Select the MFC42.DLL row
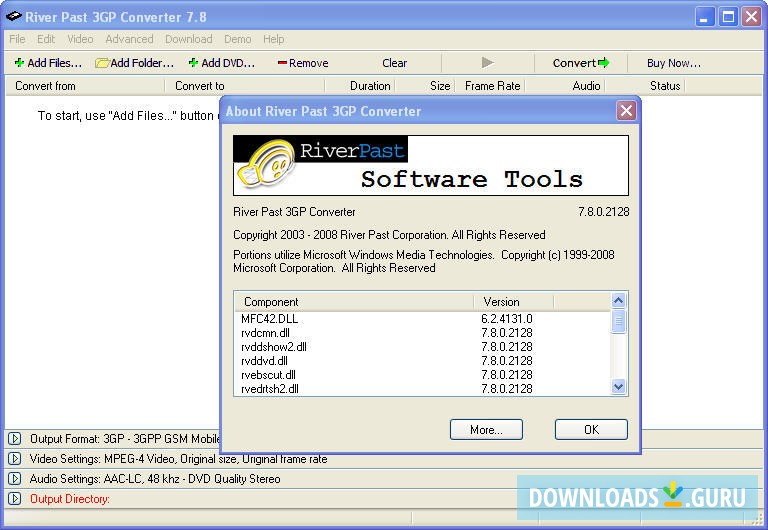The image size is (768, 530). (x=423, y=319)
